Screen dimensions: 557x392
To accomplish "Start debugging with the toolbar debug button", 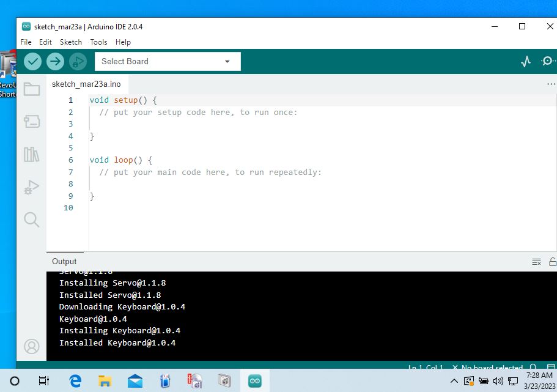I will (x=78, y=62).
